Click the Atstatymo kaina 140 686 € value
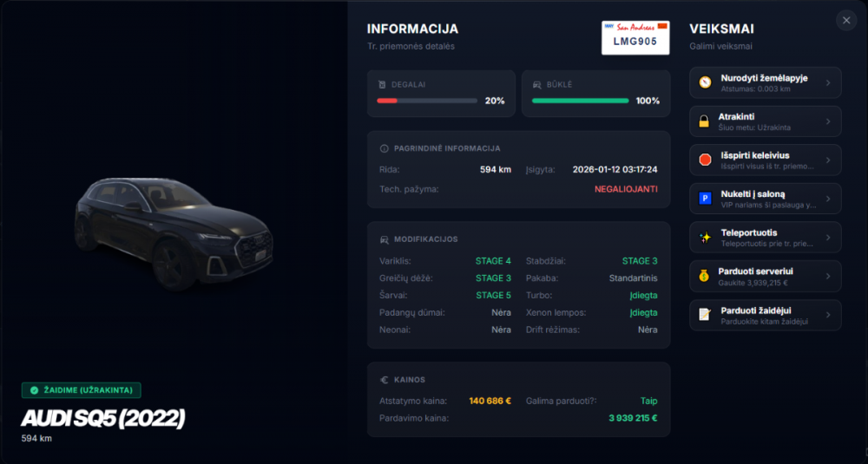This screenshot has height=464, width=868. pyautogui.click(x=490, y=401)
